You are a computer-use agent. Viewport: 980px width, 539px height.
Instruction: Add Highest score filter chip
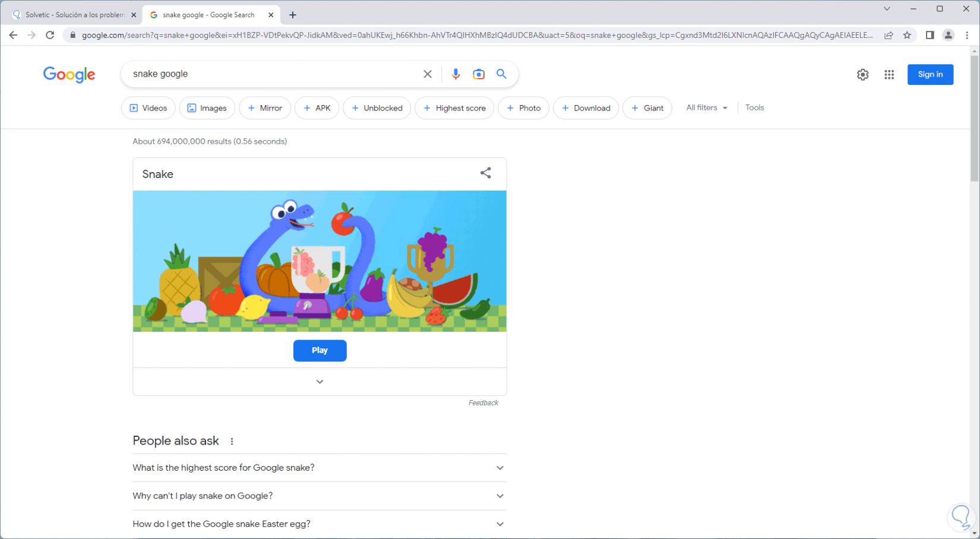[454, 108]
